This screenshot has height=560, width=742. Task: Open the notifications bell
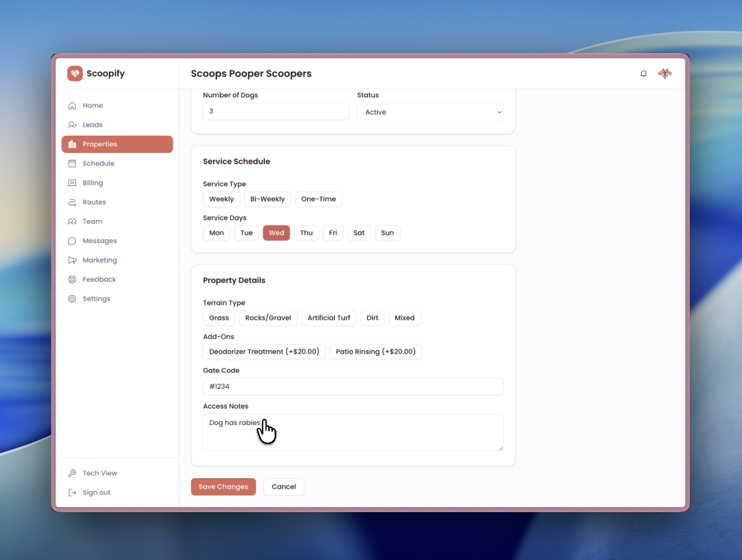[x=643, y=73]
